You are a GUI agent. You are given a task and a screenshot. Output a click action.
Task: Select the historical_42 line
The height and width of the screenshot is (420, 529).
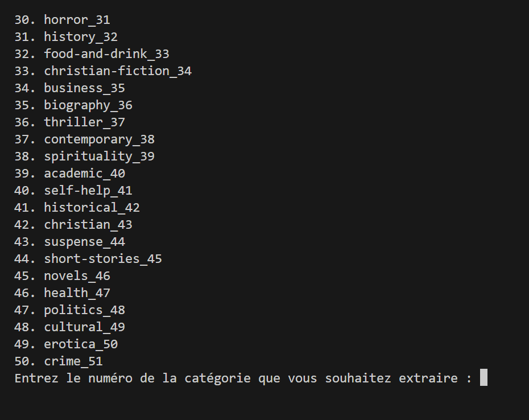[92, 208]
